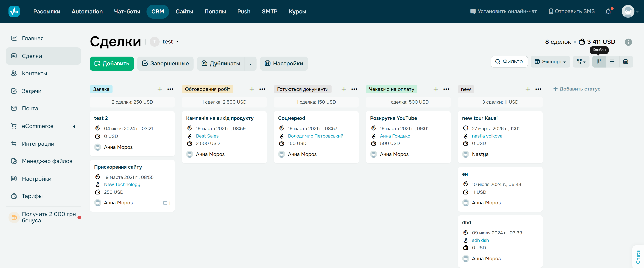Open Тарифы in sidebar
644x268 pixels.
point(43,196)
